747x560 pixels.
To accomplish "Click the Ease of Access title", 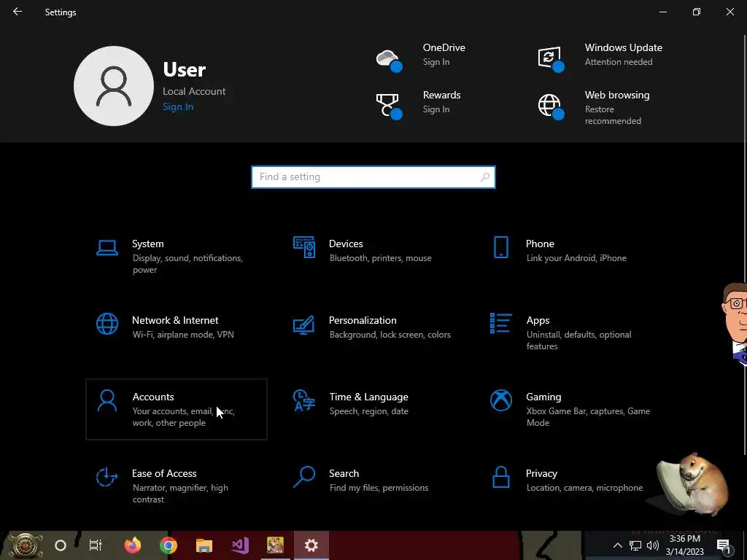I will tap(164, 474).
